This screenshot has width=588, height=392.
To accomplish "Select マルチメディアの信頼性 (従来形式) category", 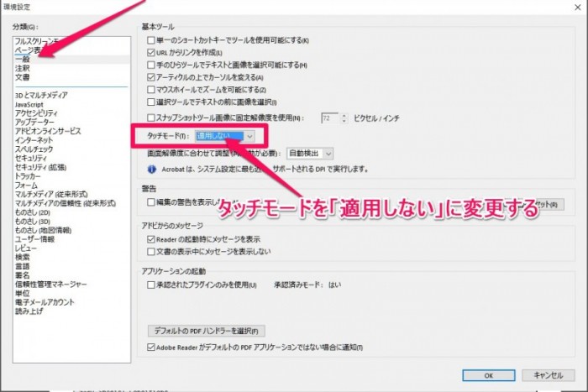I will click(66, 203).
